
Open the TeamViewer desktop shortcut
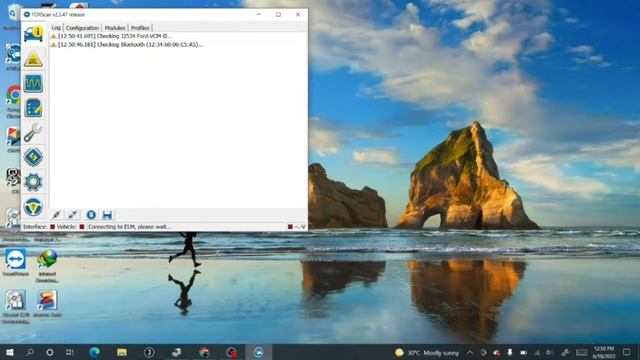point(16,263)
